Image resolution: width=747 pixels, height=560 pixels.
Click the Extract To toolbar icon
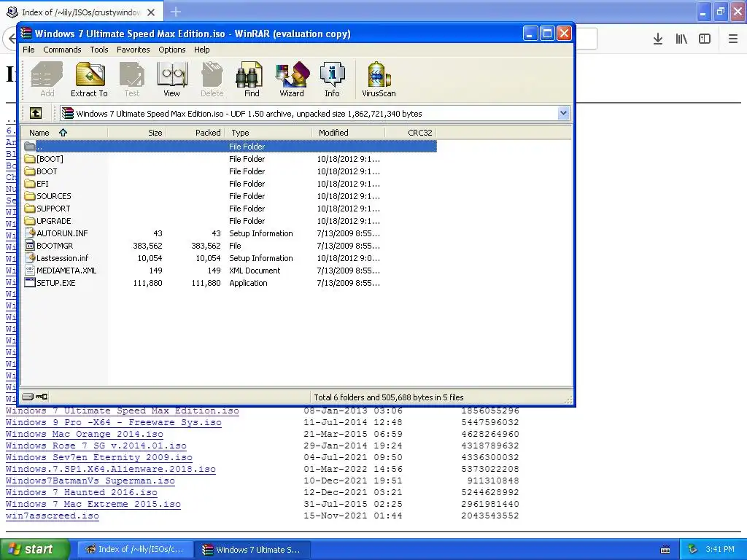point(89,79)
